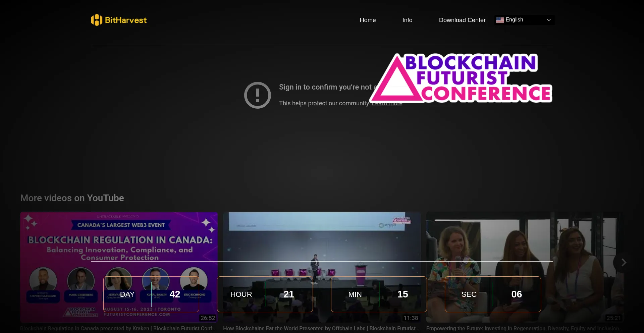Click the 25:21 video duration label

[614, 318]
